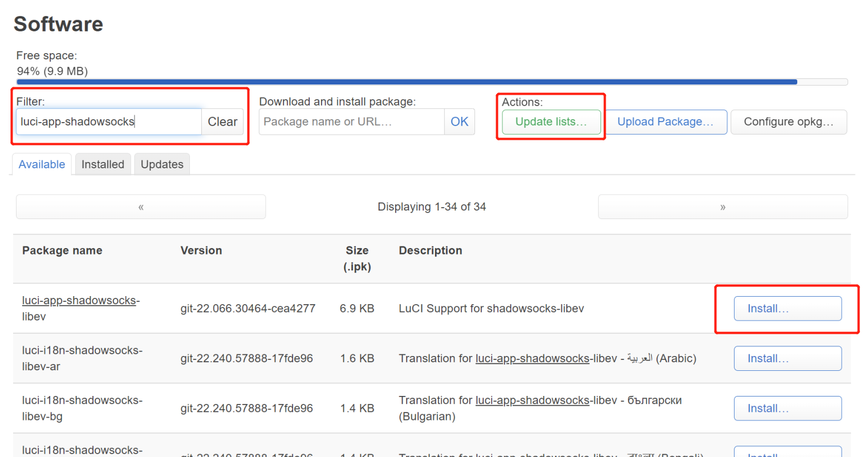Open the Updates tab
This screenshot has height=457, width=868.
click(161, 164)
